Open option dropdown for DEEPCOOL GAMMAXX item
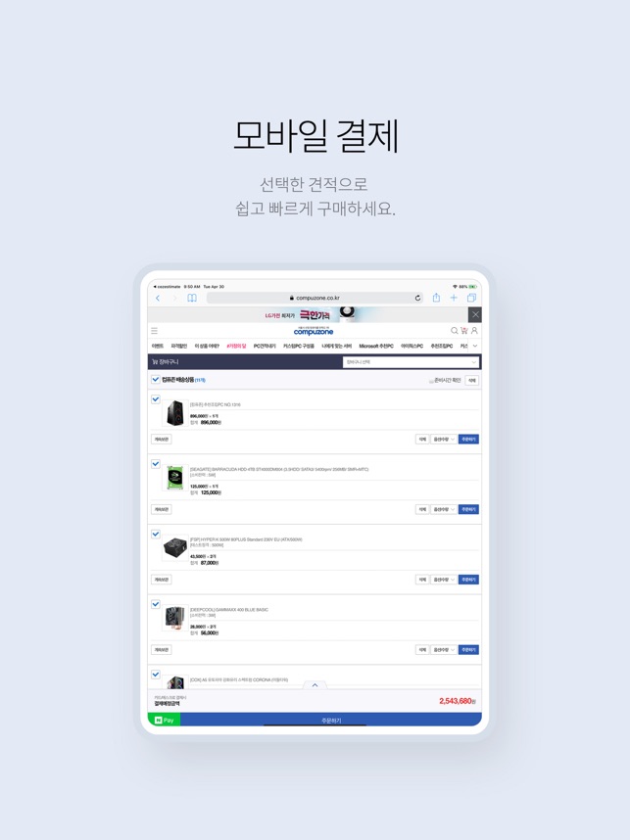This screenshot has width=630, height=840. tap(444, 650)
